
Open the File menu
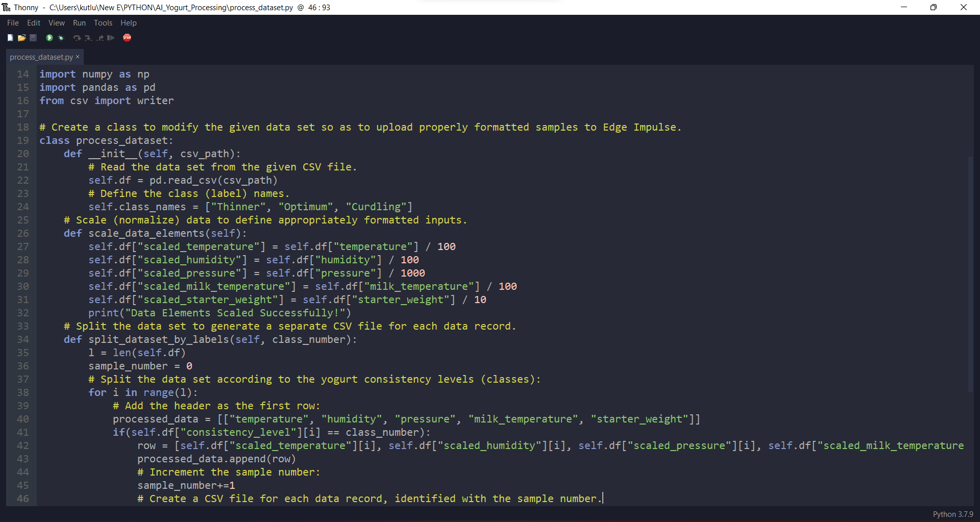pyautogui.click(x=12, y=22)
